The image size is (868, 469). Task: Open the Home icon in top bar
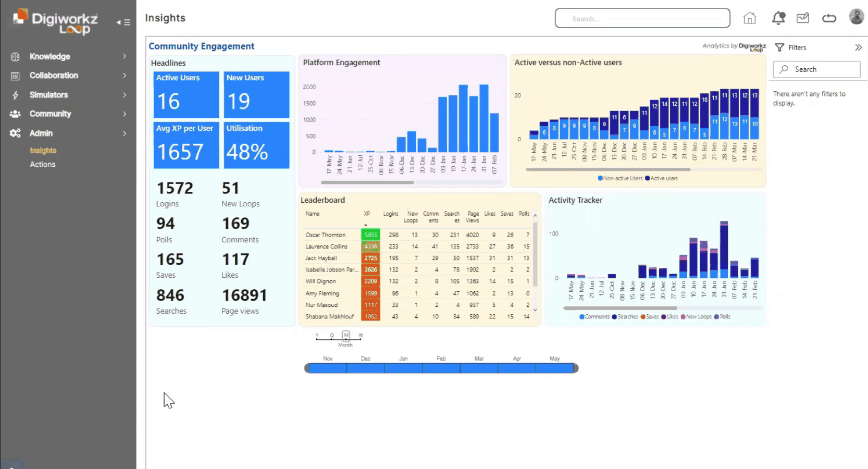749,18
